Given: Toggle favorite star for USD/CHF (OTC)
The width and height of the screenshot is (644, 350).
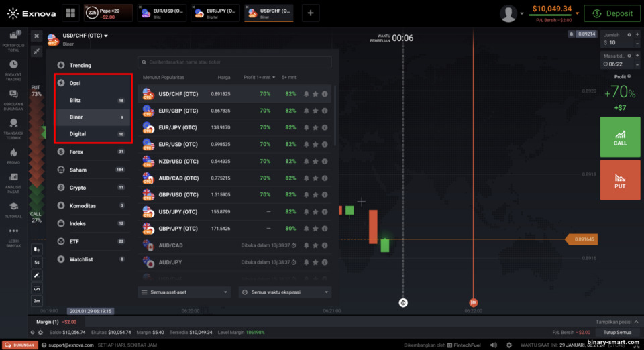Looking at the screenshot, I should [x=315, y=94].
